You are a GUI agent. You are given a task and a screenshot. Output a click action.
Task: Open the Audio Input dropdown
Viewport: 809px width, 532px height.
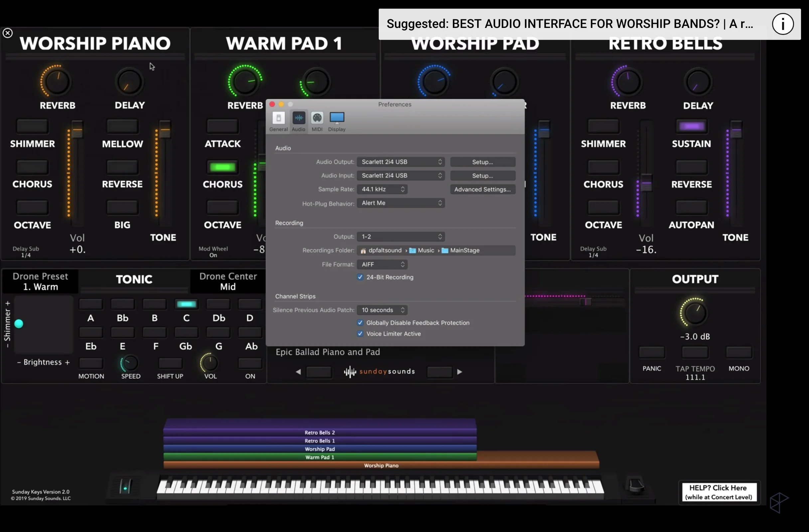(401, 176)
